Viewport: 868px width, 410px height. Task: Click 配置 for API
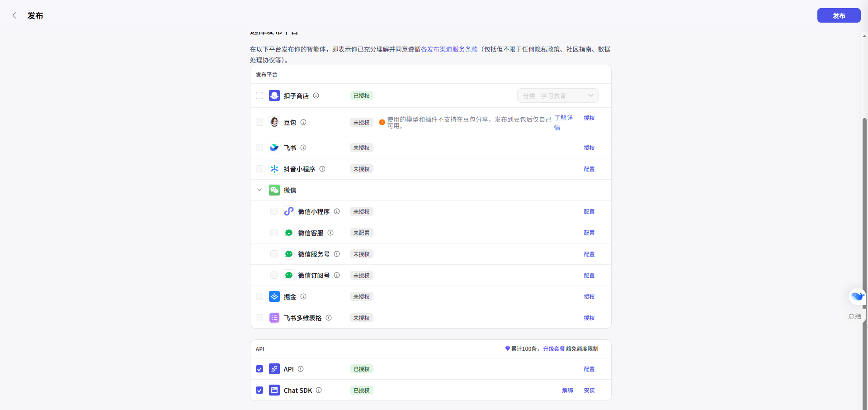coord(589,369)
